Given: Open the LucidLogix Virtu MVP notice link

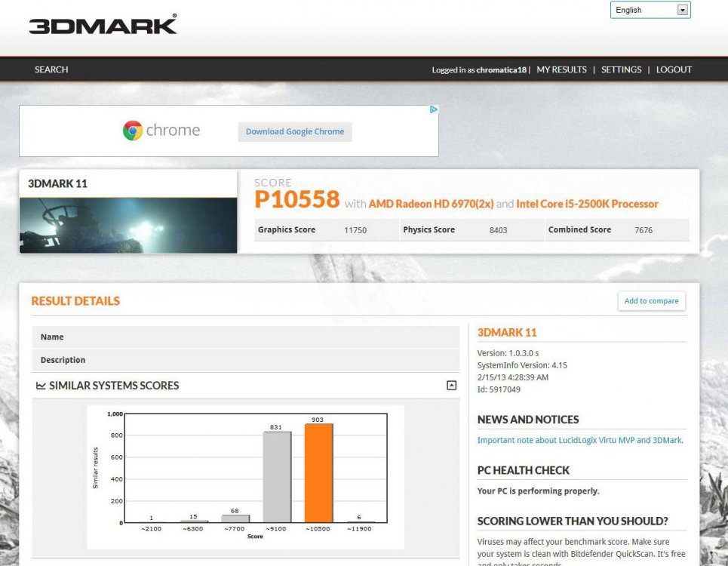Looking at the screenshot, I should (x=579, y=440).
